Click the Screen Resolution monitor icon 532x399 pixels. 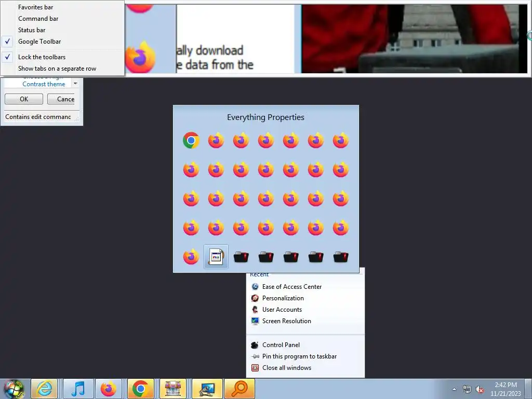[x=255, y=321]
